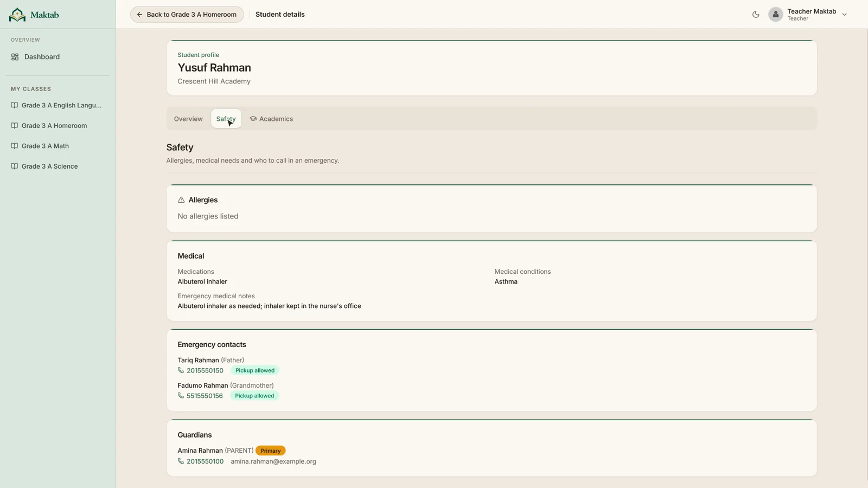
Task: Click book icon beside Grade 3 A English Language
Action: click(x=15, y=105)
